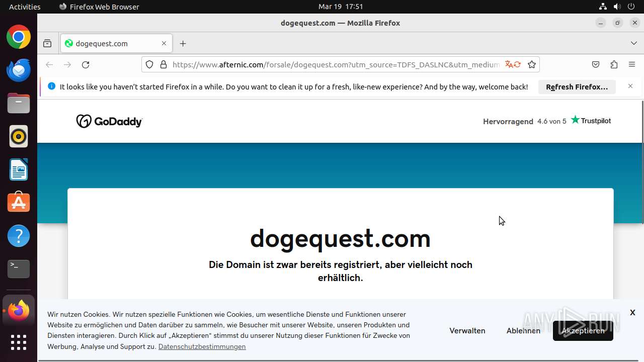Image resolution: width=644 pixels, height=362 pixels.
Task: Close the dogequest.com tab
Action: tap(164, 43)
